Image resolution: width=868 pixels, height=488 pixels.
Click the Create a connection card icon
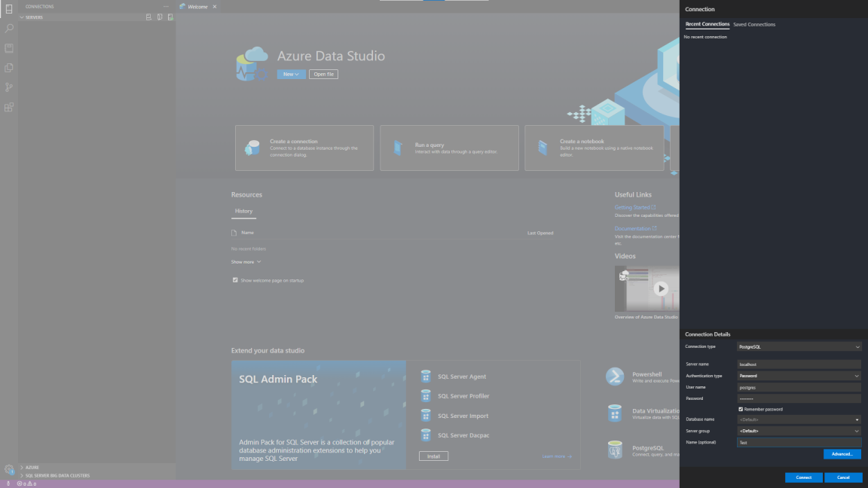click(252, 148)
